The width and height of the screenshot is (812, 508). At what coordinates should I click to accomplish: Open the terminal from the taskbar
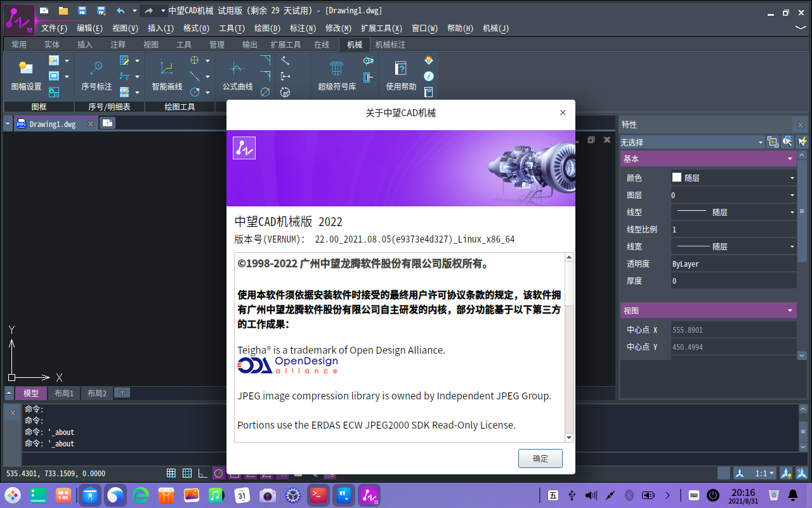point(318,495)
